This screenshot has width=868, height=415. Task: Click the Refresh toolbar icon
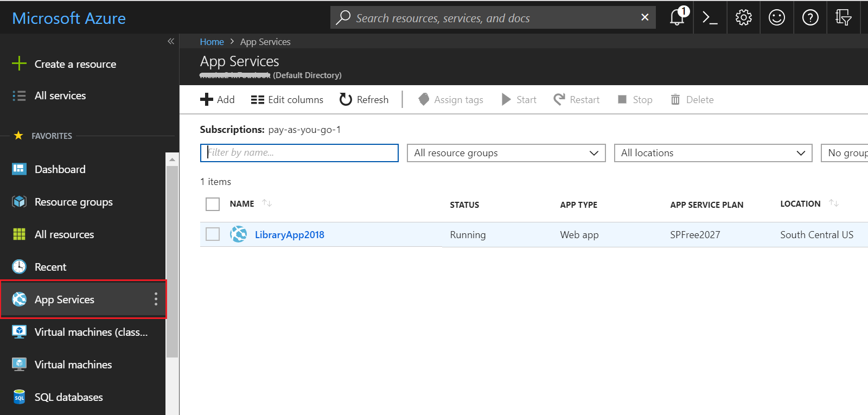click(346, 99)
